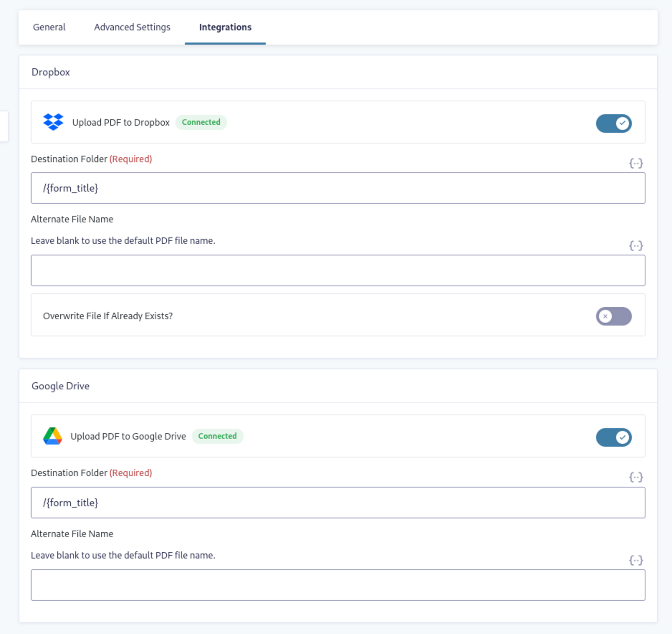
Task: Open merge tags for Dropbox Destination Folder
Action: [x=636, y=163]
